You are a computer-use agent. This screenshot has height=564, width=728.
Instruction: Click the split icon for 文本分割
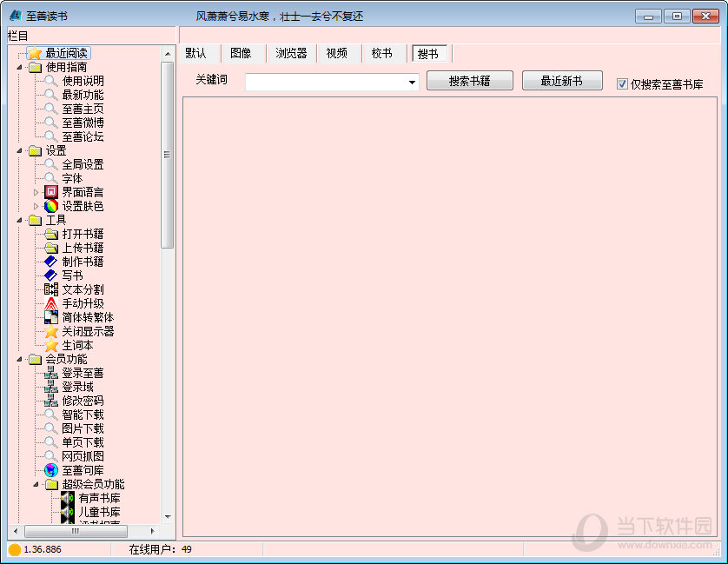[51, 289]
